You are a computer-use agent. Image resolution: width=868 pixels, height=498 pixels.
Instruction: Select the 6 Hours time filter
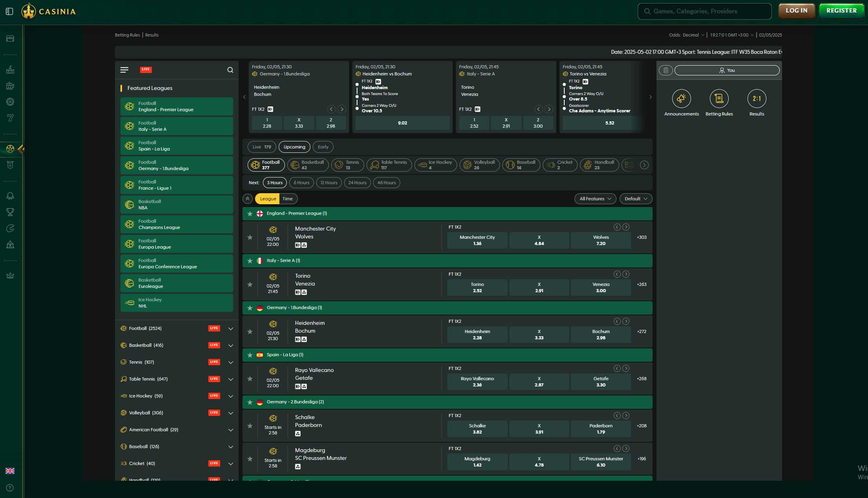[301, 183]
